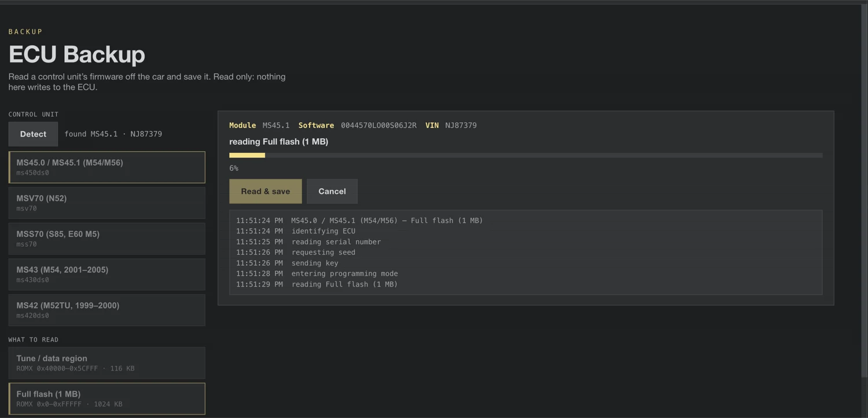
Task: Cancel the flash read operation
Action: (x=332, y=191)
